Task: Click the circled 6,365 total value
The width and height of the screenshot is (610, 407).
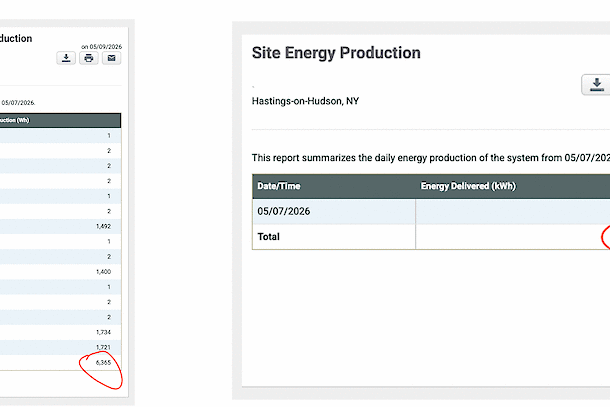Action: click(103, 362)
